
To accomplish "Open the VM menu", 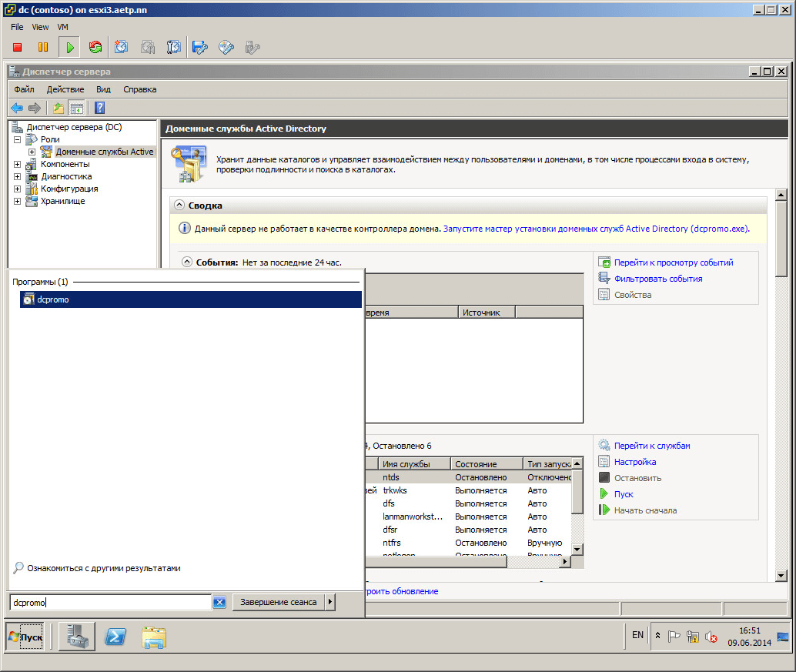I will coord(62,27).
